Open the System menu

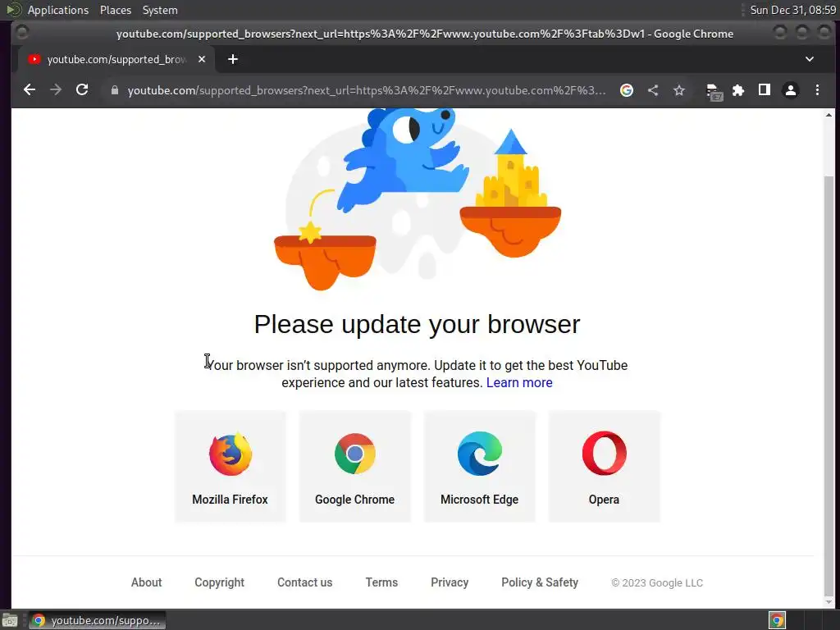coord(160,10)
